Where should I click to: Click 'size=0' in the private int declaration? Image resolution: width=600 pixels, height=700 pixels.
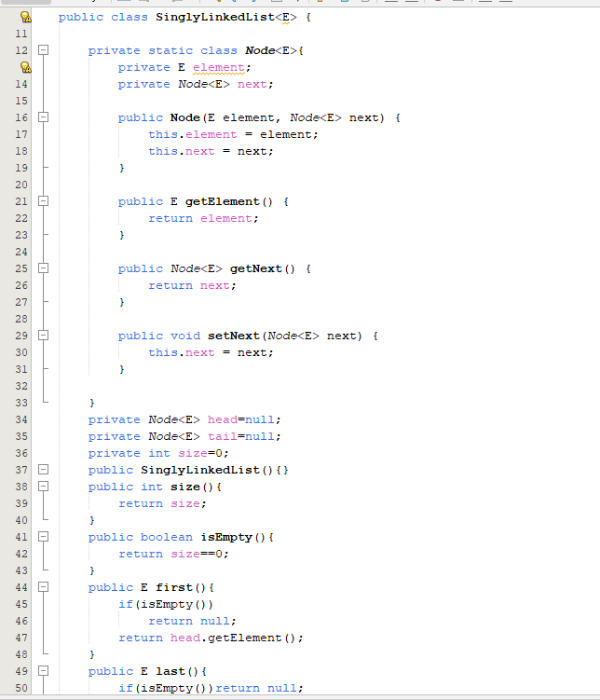(x=200, y=454)
